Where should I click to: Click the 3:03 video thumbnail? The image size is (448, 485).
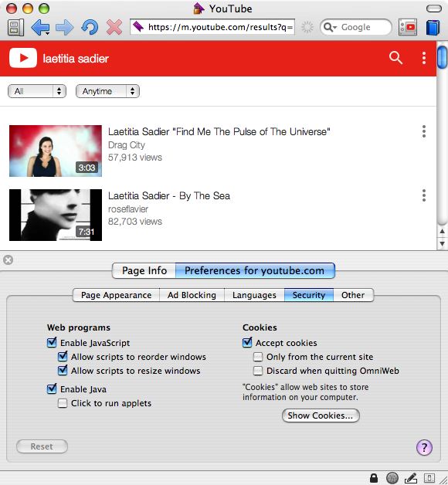(x=56, y=151)
